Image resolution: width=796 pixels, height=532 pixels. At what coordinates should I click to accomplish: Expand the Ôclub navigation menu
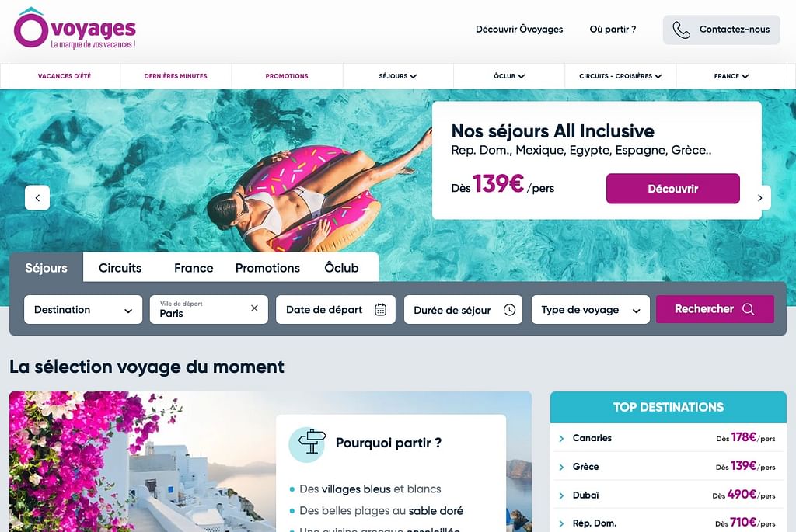click(509, 76)
